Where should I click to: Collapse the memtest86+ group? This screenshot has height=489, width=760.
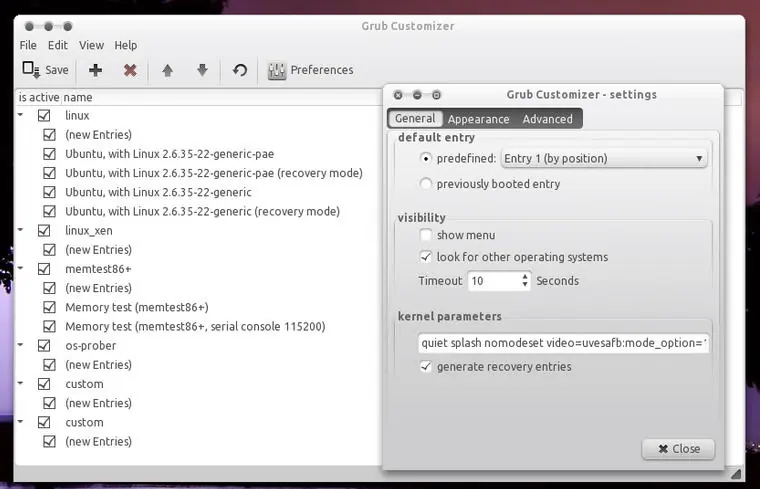click(20, 268)
